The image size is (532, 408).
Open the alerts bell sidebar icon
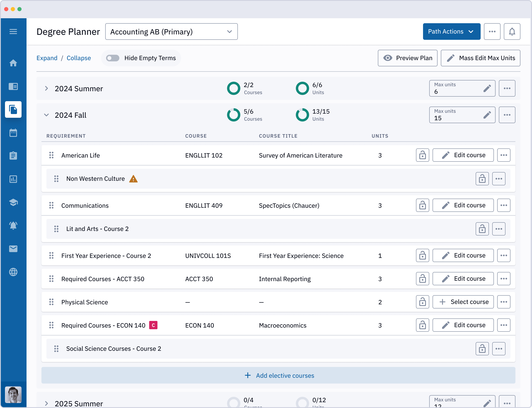coord(13,226)
